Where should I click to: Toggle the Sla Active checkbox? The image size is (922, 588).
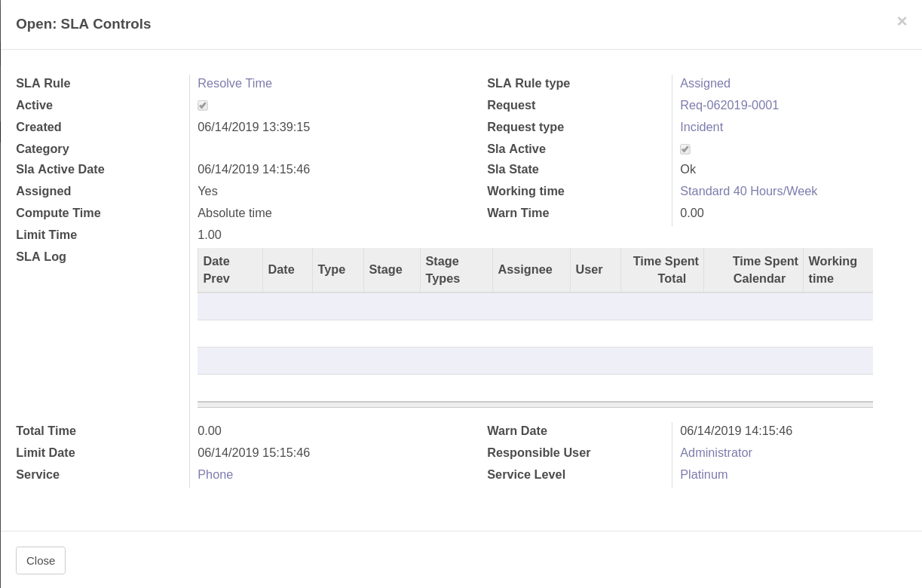(685, 149)
